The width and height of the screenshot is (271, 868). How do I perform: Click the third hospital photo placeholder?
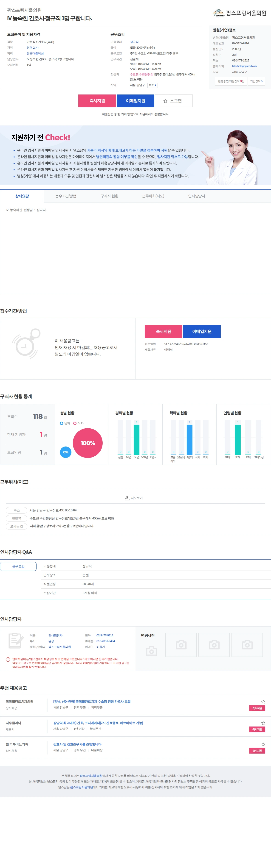[x=214, y=645]
